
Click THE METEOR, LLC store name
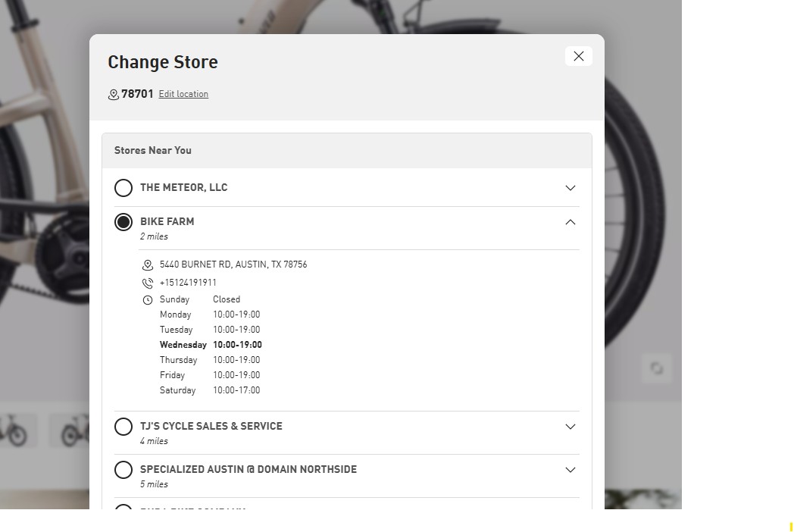click(x=184, y=187)
